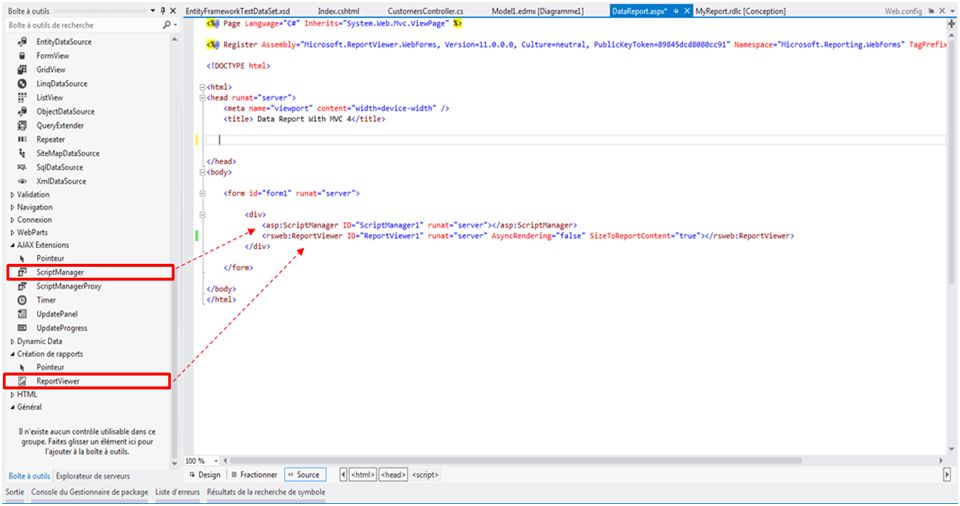Select the ScriptManager control in toolbox
This screenshot has height=506, width=960.
pyautogui.click(x=60, y=272)
